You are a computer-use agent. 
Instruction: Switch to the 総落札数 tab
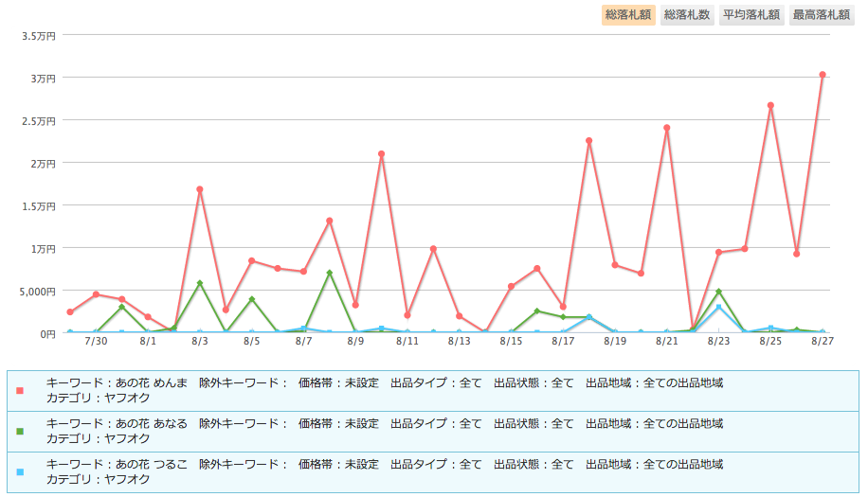[x=687, y=14]
